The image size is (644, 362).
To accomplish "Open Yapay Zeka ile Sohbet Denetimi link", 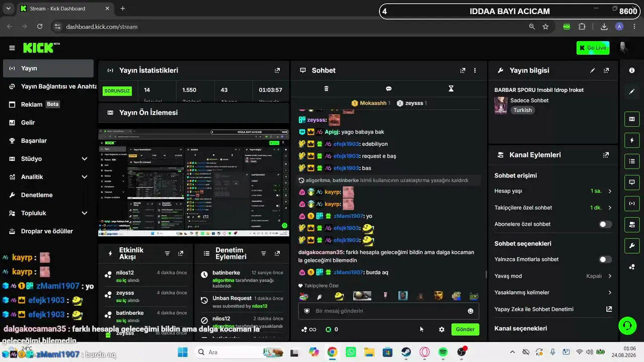I will pyautogui.click(x=553, y=309).
